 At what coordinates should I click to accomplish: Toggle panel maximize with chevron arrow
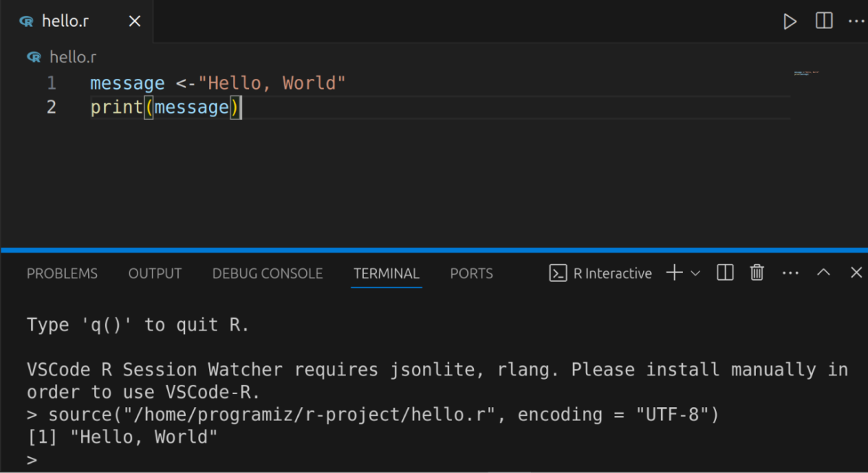[x=823, y=273]
